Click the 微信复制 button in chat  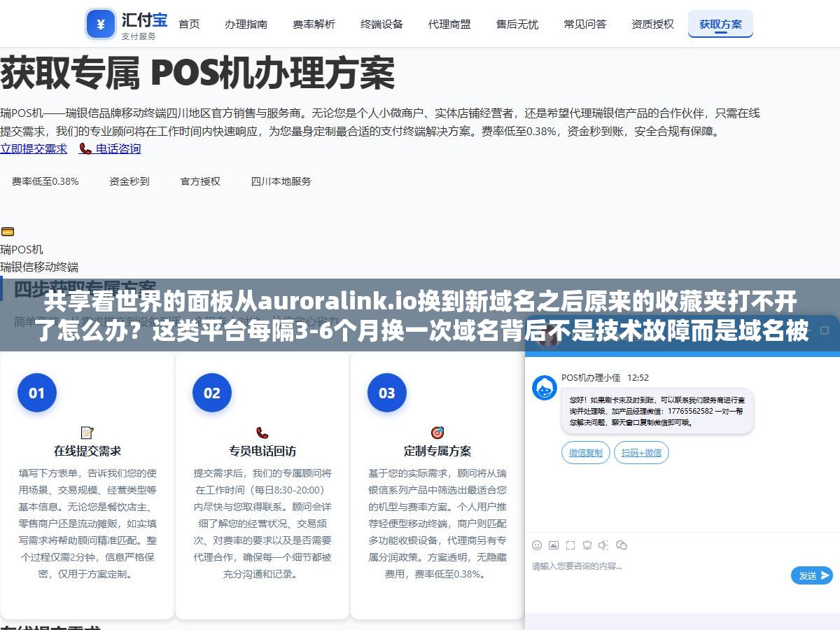coord(586,452)
